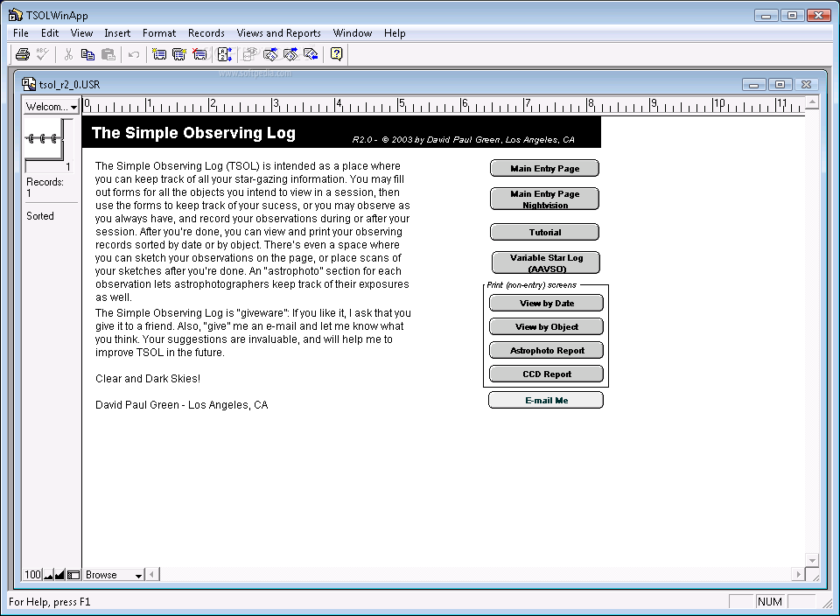Click the tsol_r2_0.USR document window icon
This screenshot has width=840, height=616.
(28, 84)
